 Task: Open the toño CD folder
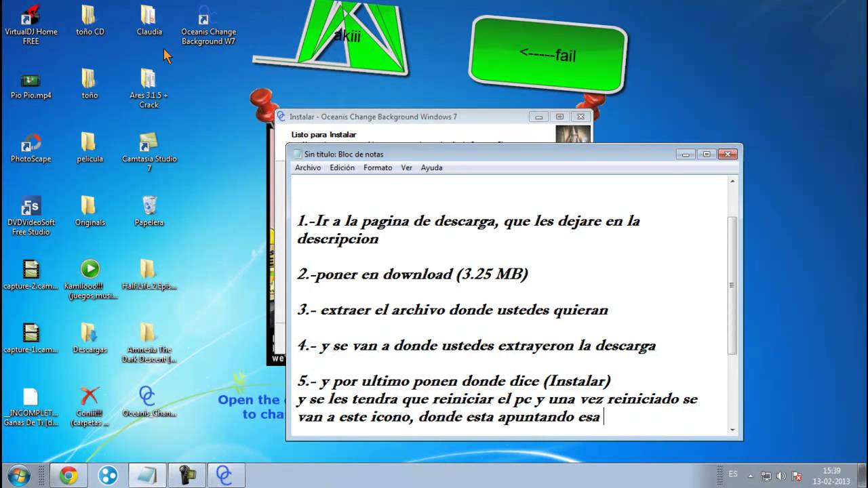(x=90, y=20)
